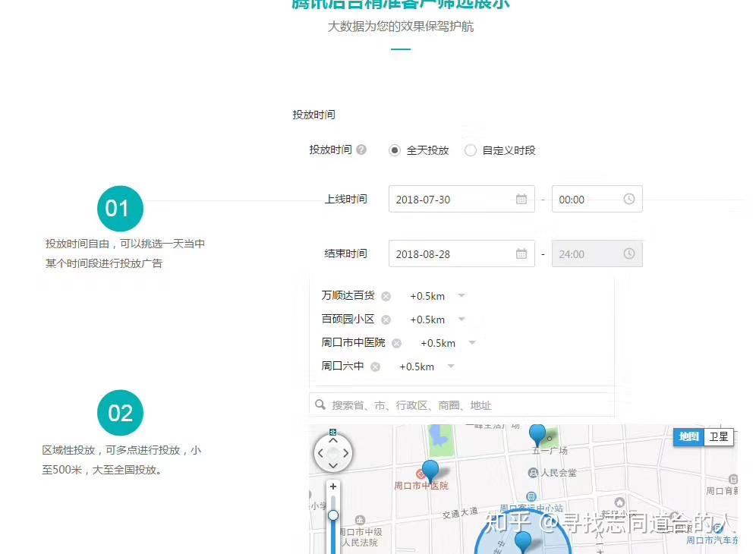Switch map to 地图 view
The image size is (756, 554).
pos(688,437)
